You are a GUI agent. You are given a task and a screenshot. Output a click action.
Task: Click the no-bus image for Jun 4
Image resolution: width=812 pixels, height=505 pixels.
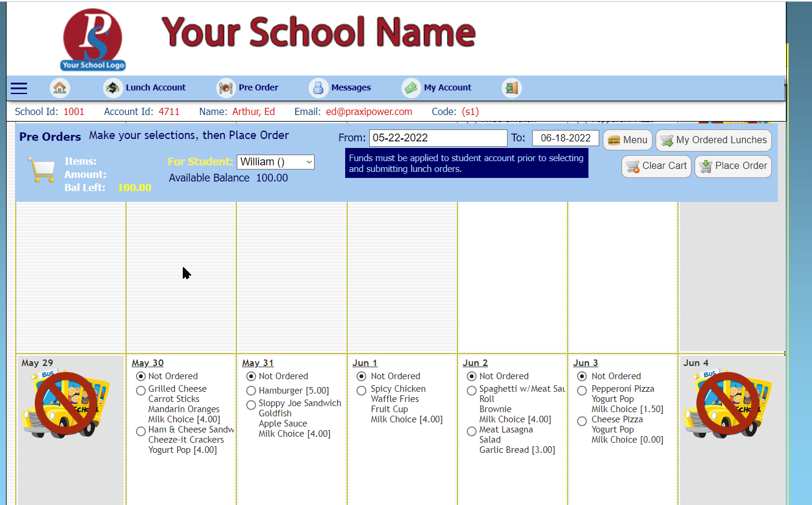click(x=728, y=403)
